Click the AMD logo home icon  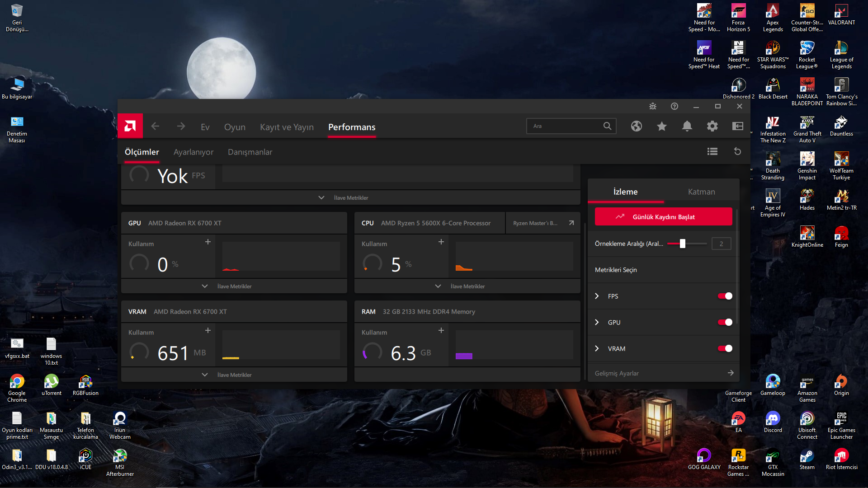(x=130, y=126)
